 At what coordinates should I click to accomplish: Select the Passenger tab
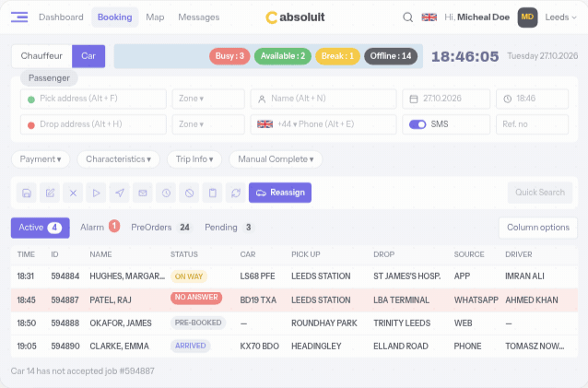(49, 78)
